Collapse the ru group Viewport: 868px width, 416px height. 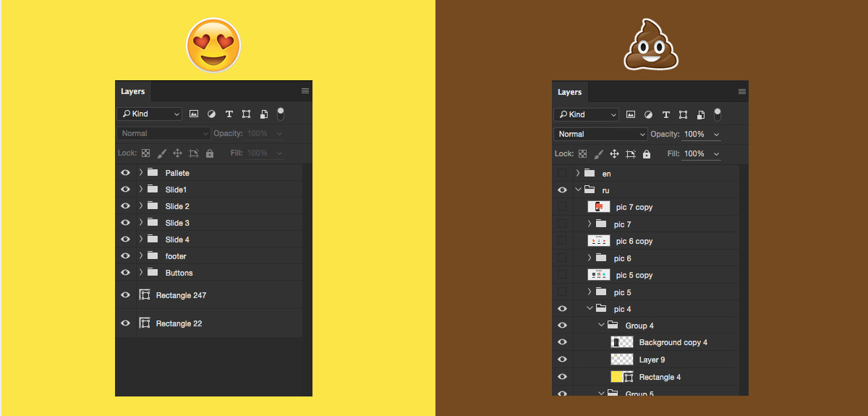[578, 190]
